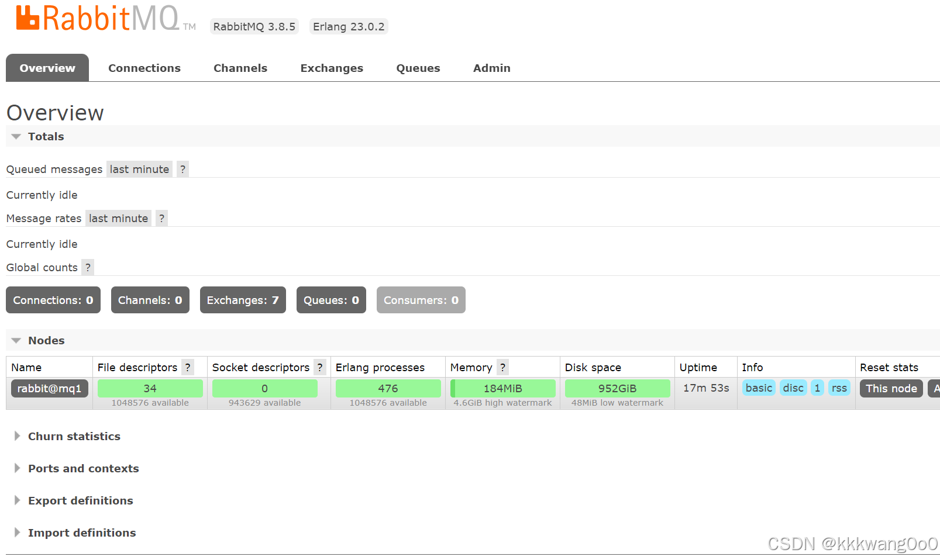Change Message rates last minute range
This screenshot has width=940, height=560.
pos(118,218)
